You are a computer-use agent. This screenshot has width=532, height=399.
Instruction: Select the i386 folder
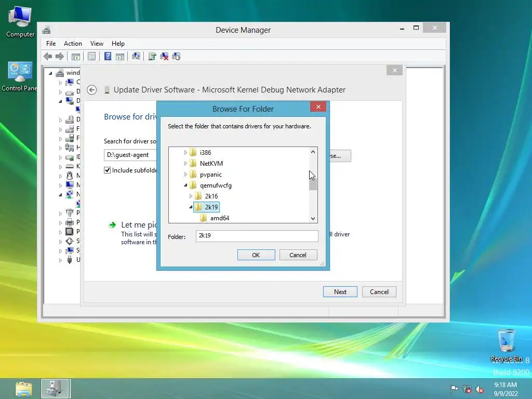(205, 153)
